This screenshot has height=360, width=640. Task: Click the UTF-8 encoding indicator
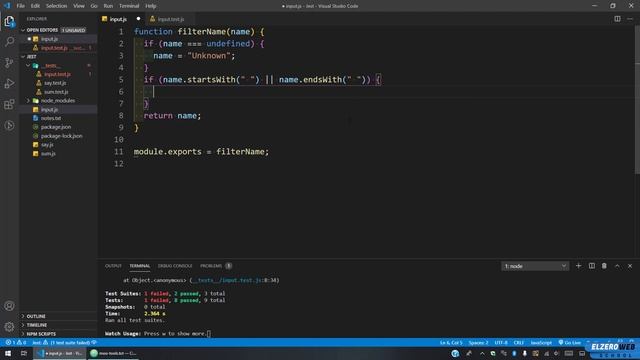501,342
